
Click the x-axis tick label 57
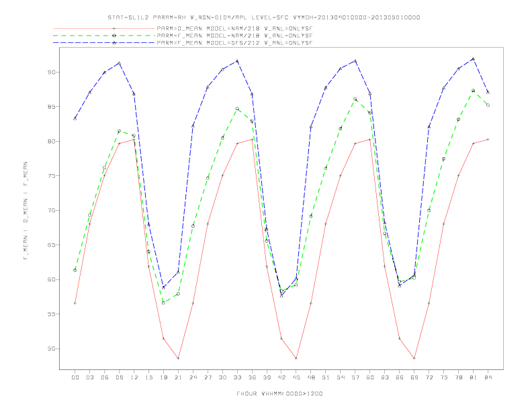coord(355,377)
